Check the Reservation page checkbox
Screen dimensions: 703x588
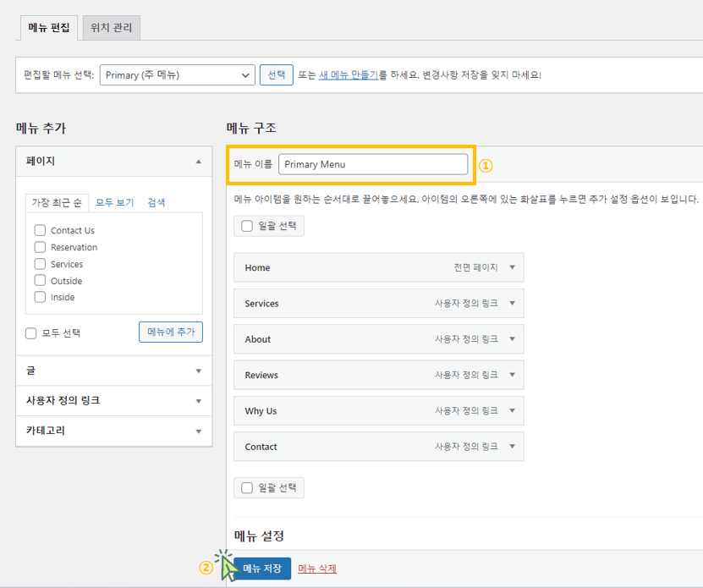[x=40, y=247]
